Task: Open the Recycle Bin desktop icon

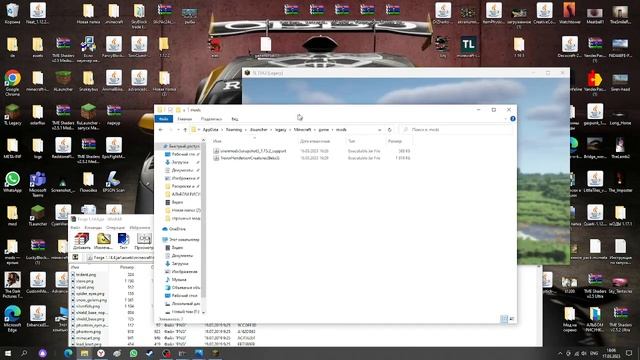Action: coord(12,13)
